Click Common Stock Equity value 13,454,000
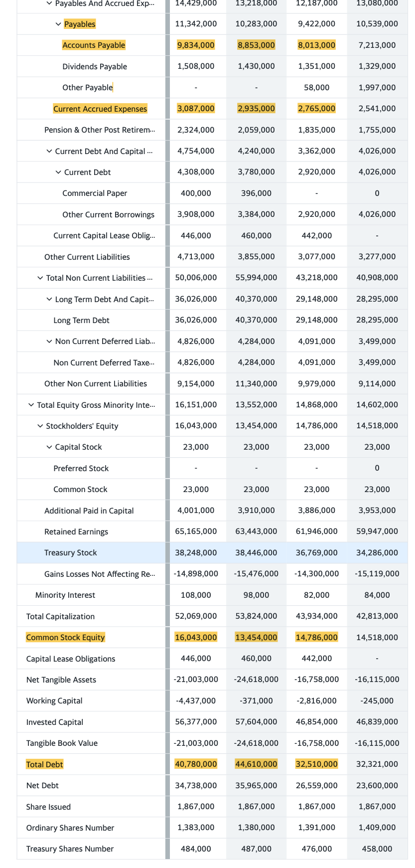The width and height of the screenshot is (415, 868). click(256, 637)
